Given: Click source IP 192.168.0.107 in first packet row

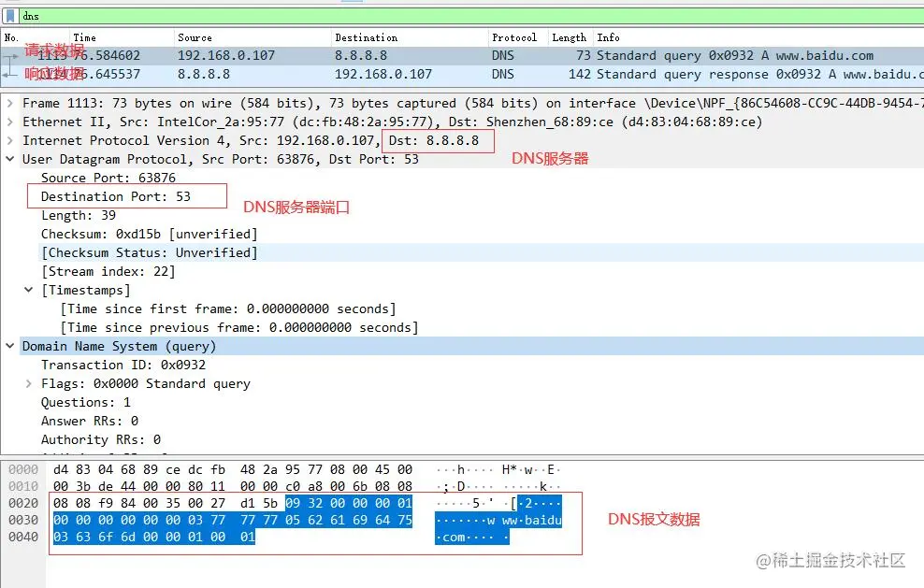Looking at the screenshot, I should click(226, 55).
